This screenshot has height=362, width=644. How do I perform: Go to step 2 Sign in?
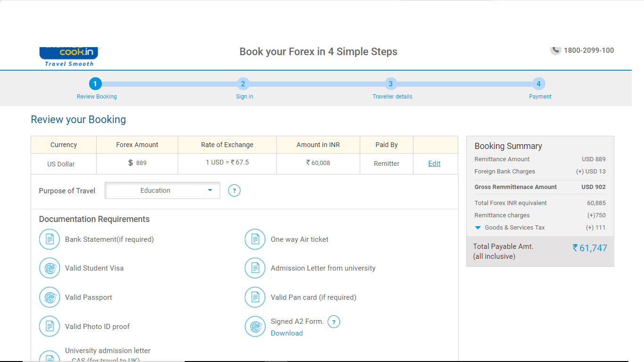[x=243, y=84]
